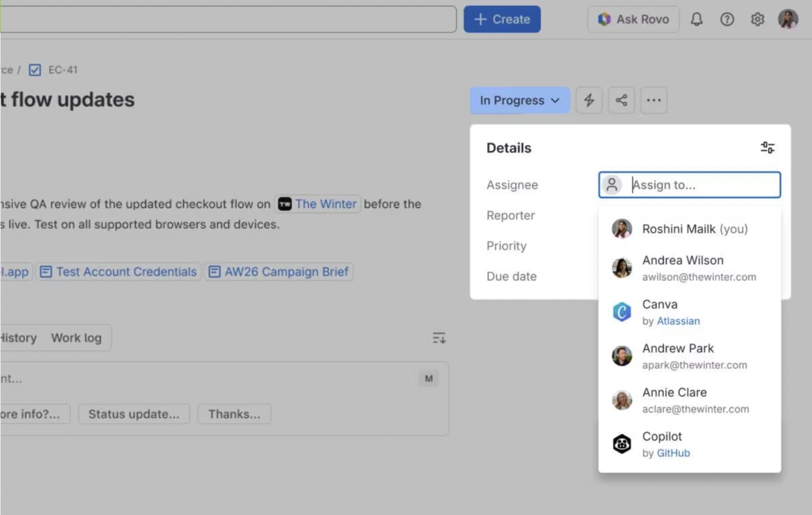Click the M shortcut badge in comment box

click(429, 379)
